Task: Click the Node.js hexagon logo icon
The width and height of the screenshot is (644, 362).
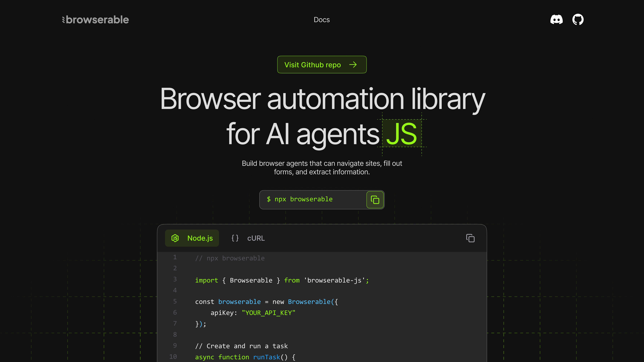Action: [x=175, y=238]
